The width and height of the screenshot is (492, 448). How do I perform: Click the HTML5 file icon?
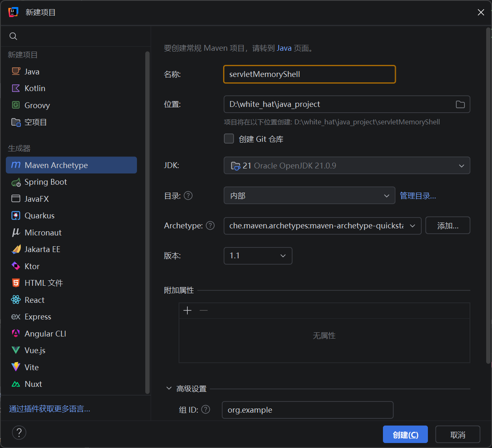16,283
